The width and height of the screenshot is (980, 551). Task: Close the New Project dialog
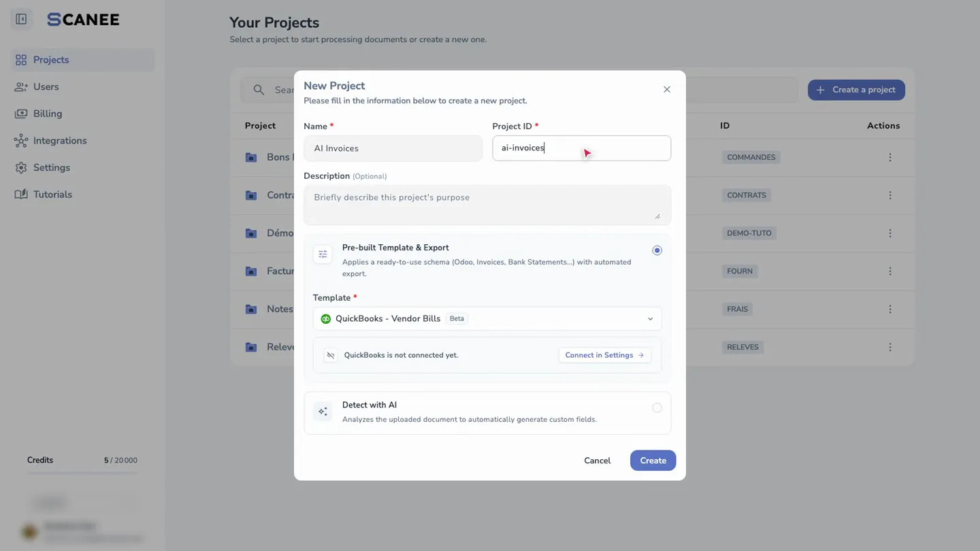[x=667, y=90]
